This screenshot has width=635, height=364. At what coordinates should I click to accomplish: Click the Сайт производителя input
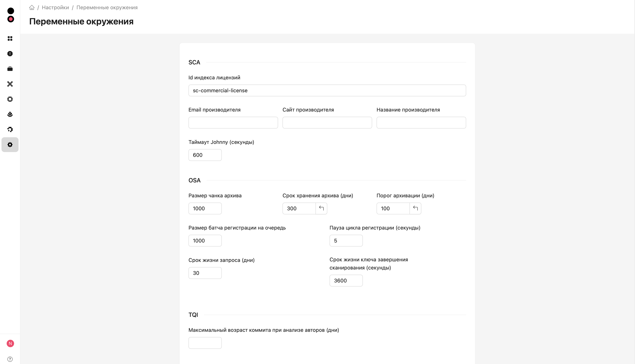point(327,123)
